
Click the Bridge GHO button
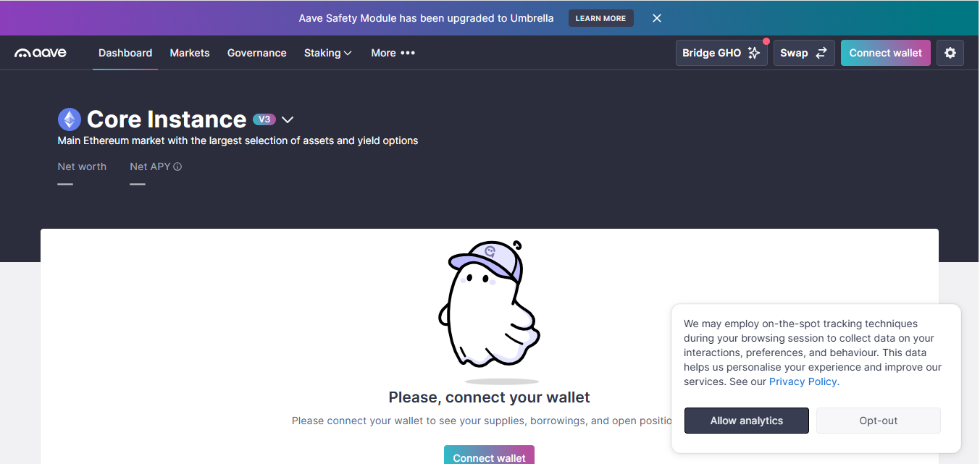[x=721, y=53]
